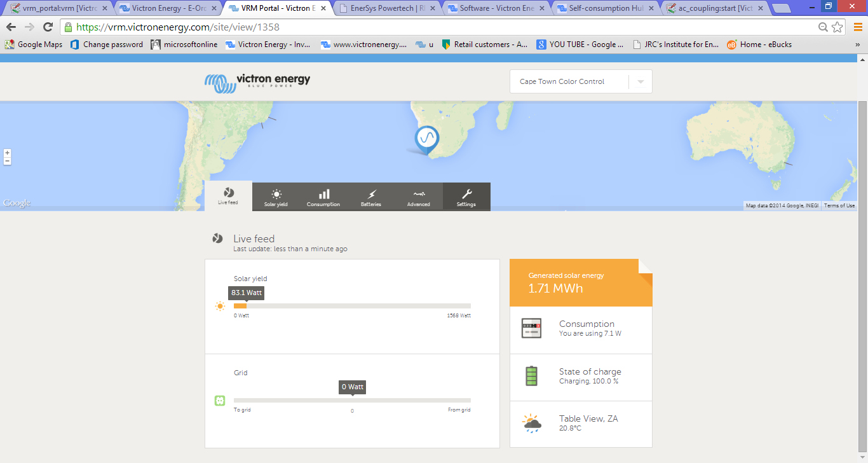Zoom out the map with minus button
The height and width of the screenshot is (463, 868).
click(x=7, y=162)
